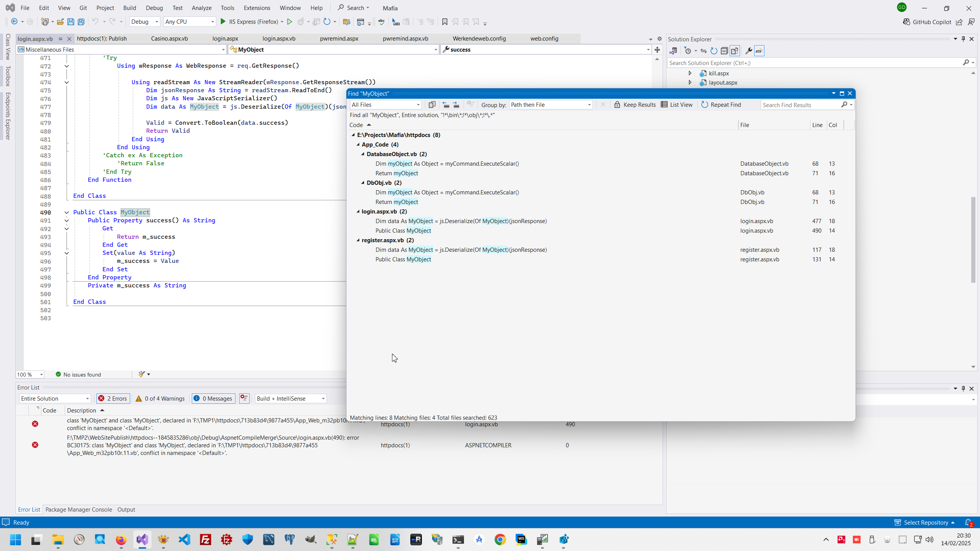
Task: Click the List View button
Action: (677, 104)
